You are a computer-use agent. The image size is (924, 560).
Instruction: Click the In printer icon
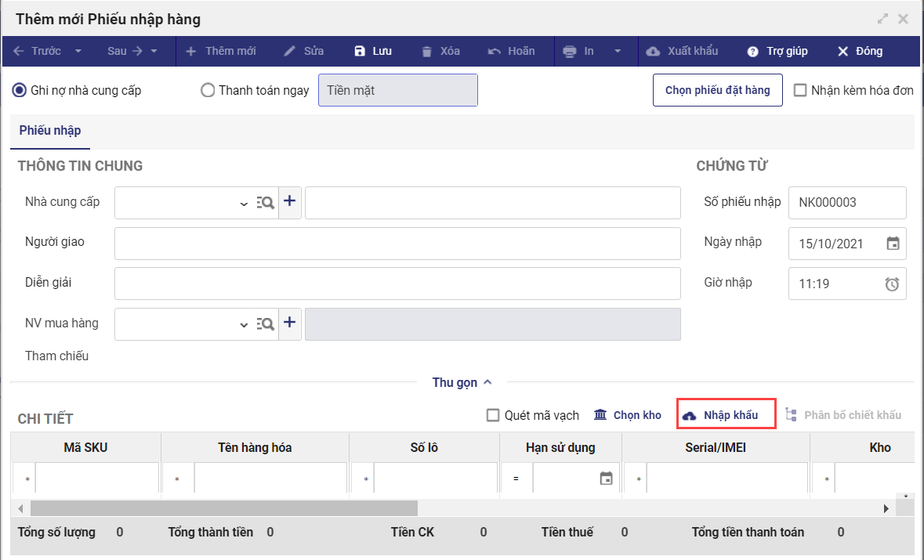tap(570, 51)
